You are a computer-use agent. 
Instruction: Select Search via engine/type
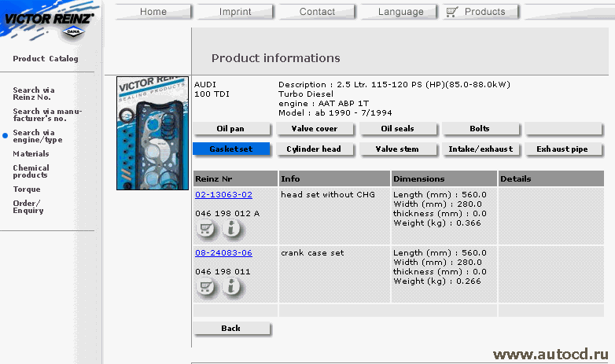point(37,136)
